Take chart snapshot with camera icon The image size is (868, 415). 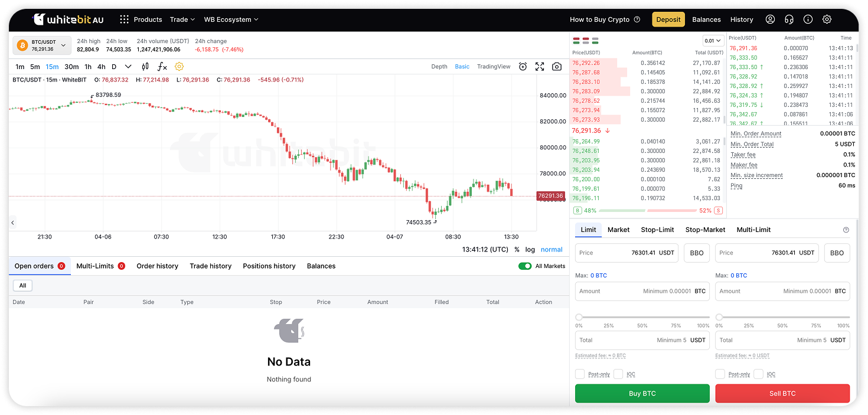click(557, 67)
